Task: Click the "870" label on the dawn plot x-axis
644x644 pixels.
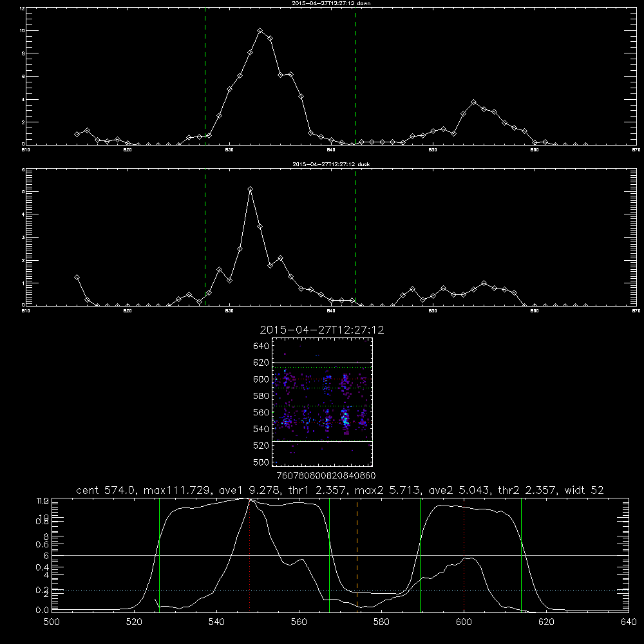Action: click(x=636, y=150)
